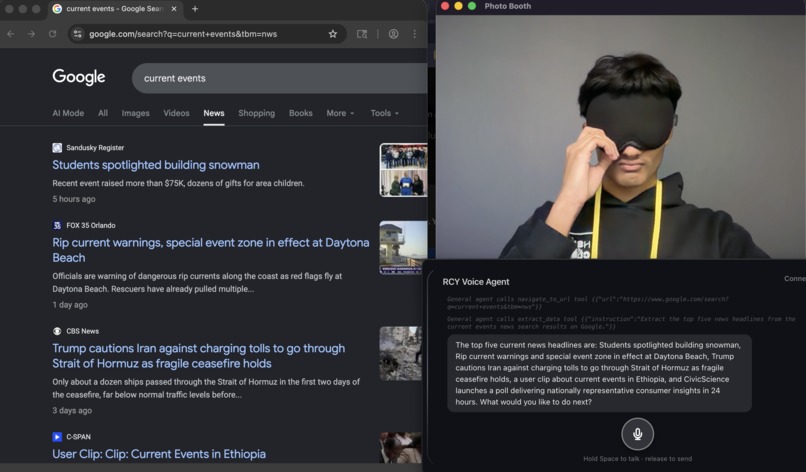Click the top five headlines response bubble
The height and width of the screenshot is (472, 806).
click(x=599, y=373)
